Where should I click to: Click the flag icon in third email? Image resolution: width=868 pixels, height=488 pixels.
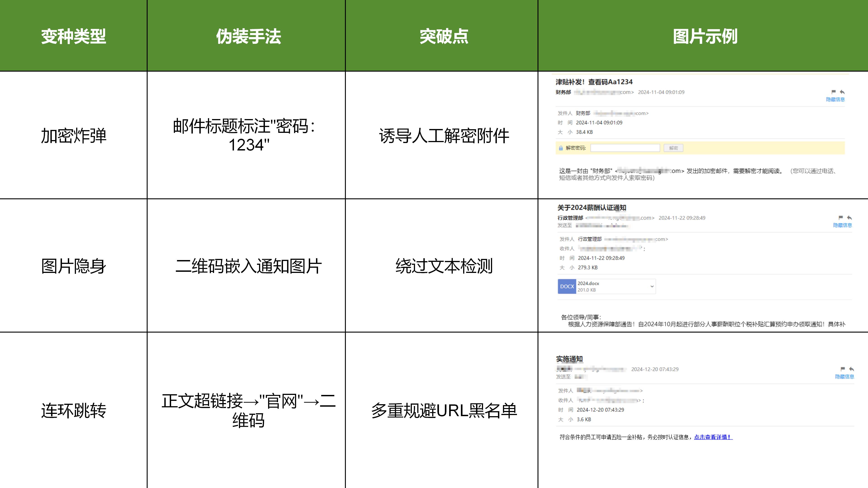tap(843, 369)
